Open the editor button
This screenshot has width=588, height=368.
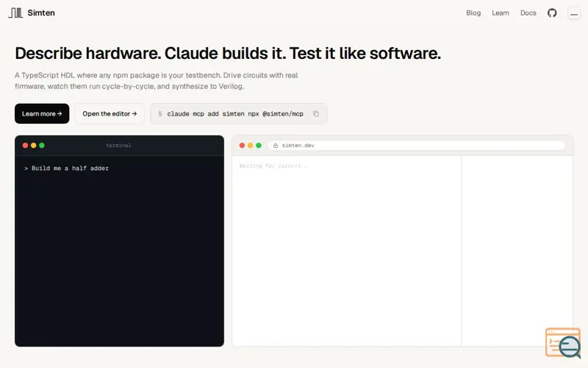110,113
